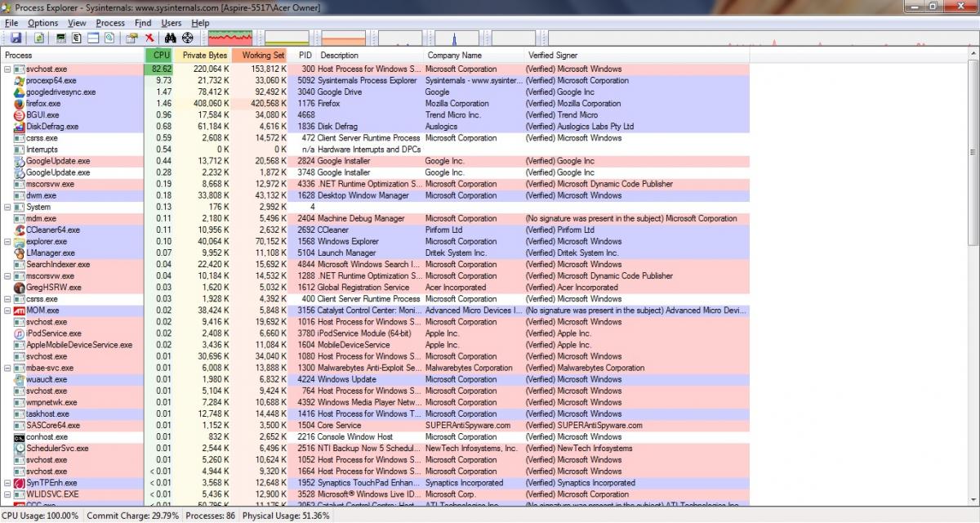The image size is (980, 523).
Task: Click the Google Drive icon beside googledrivesync.exe
Action: point(20,92)
